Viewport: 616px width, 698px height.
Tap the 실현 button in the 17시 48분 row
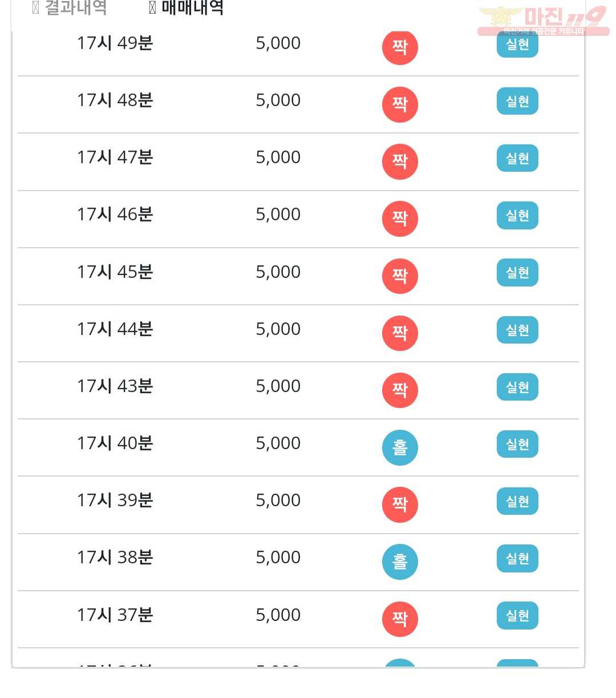517,102
